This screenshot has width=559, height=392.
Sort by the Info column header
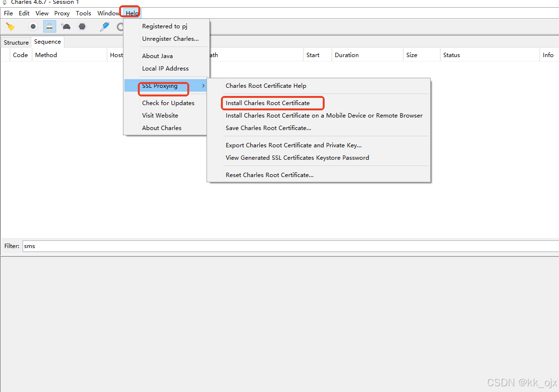point(549,55)
